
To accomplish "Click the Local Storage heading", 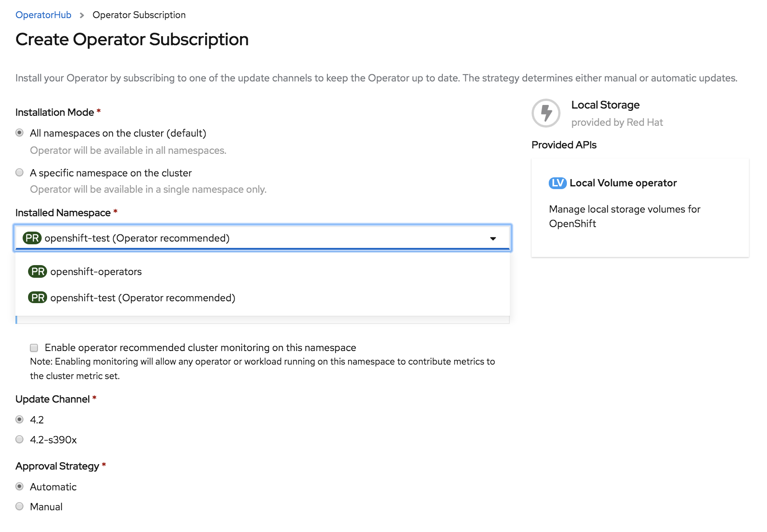I will (x=605, y=105).
